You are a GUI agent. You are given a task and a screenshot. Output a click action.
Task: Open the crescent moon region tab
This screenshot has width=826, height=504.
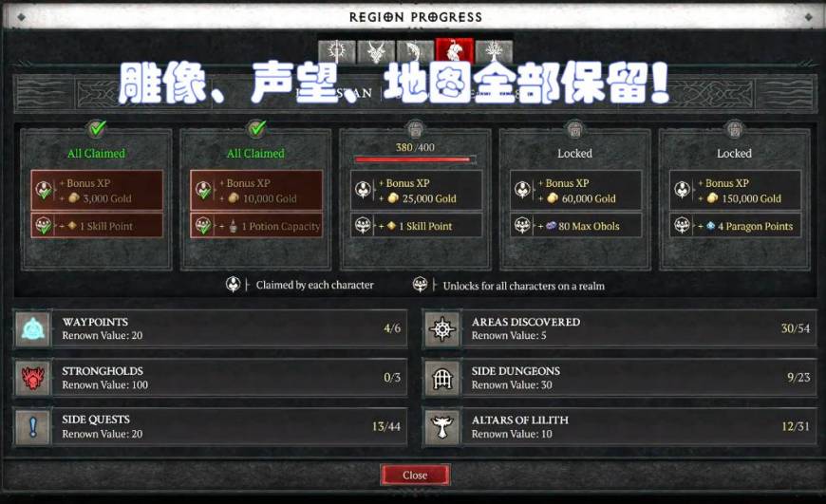tap(415, 52)
